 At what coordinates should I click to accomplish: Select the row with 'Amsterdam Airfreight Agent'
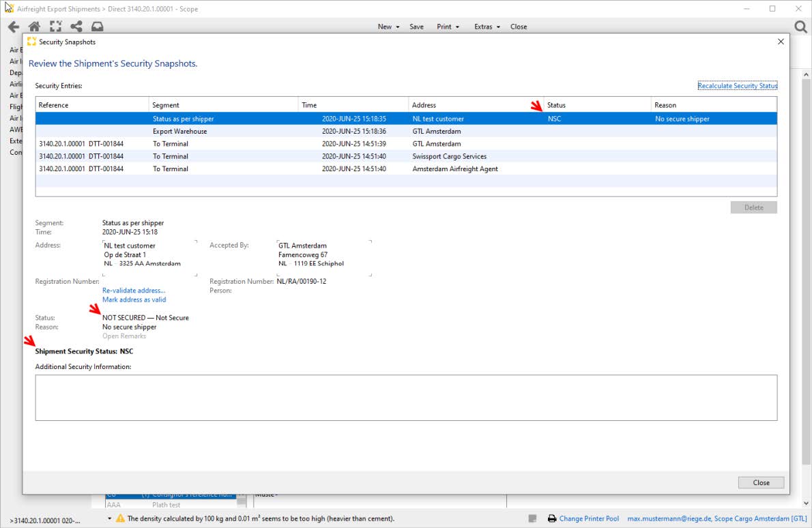406,168
